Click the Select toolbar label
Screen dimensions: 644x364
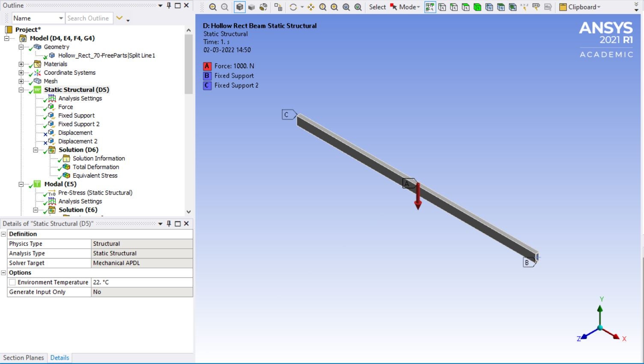click(x=378, y=7)
